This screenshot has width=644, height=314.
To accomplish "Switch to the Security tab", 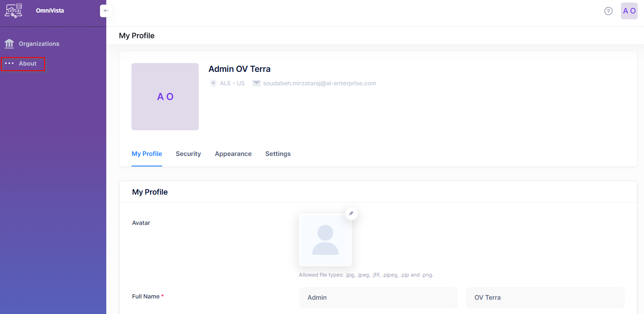I will (188, 154).
